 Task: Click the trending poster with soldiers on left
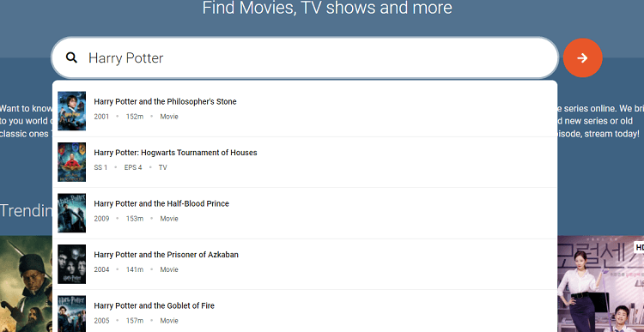tap(26, 284)
